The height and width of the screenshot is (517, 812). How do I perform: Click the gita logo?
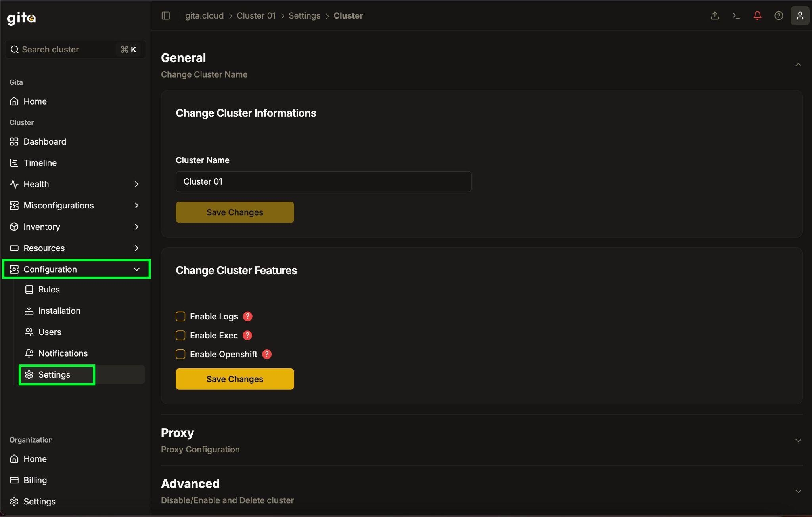[x=21, y=18]
